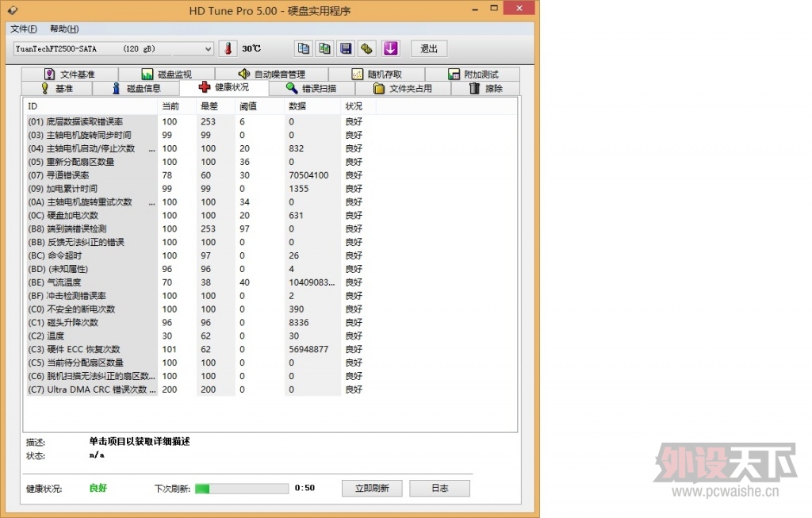Click the data value 8336
This screenshot has width=812, height=518.
(299, 323)
